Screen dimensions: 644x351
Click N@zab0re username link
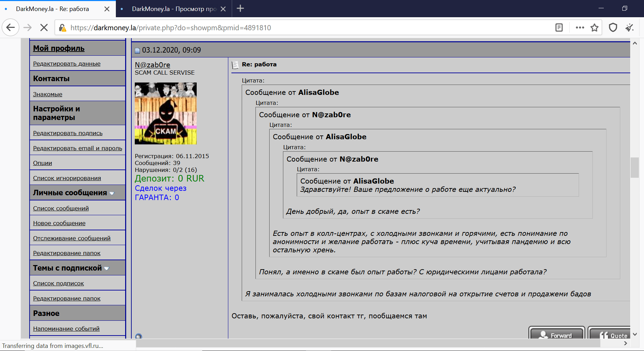point(152,65)
